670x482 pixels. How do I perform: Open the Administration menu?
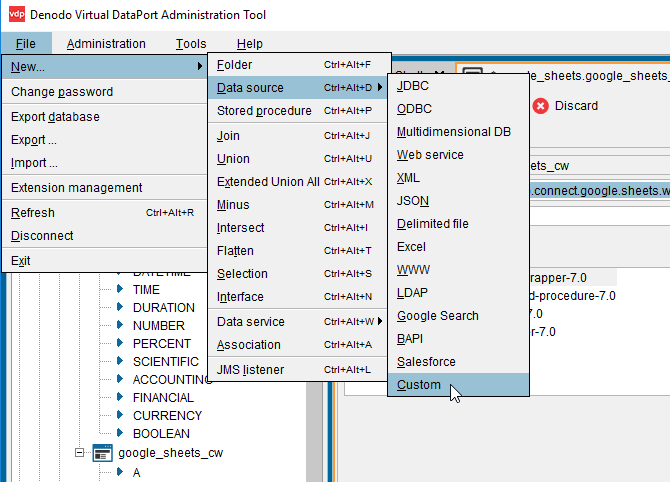(106, 43)
